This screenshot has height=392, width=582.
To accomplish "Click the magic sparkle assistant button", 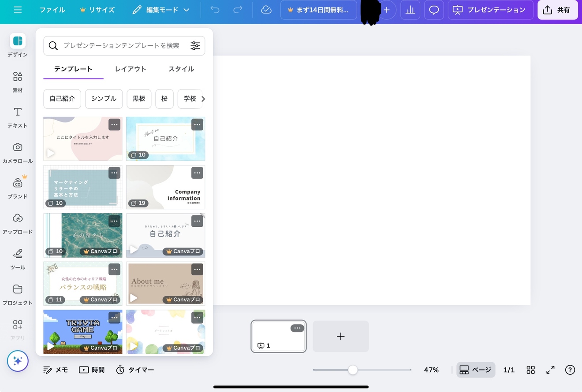I will pyautogui.click(x=18, y=361).
